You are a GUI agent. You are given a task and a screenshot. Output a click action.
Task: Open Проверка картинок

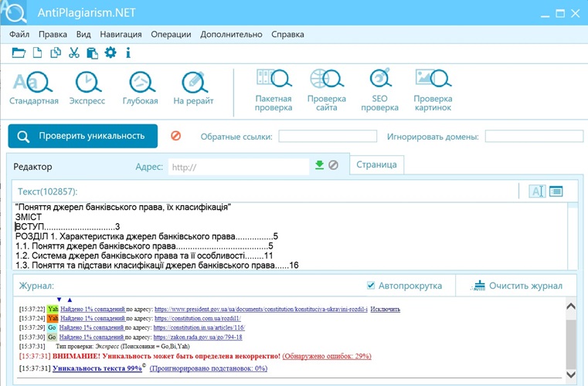click(433, 90)
